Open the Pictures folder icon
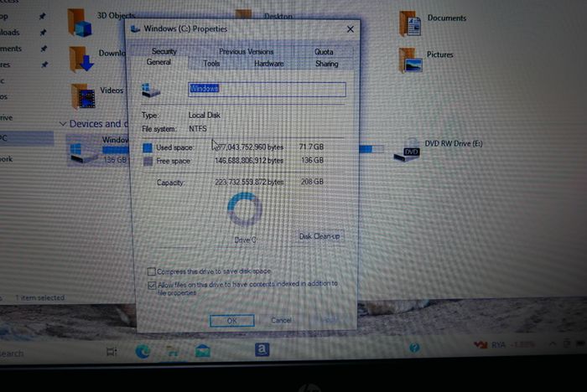This screenshot has width=587, height=392. point(410,59)
